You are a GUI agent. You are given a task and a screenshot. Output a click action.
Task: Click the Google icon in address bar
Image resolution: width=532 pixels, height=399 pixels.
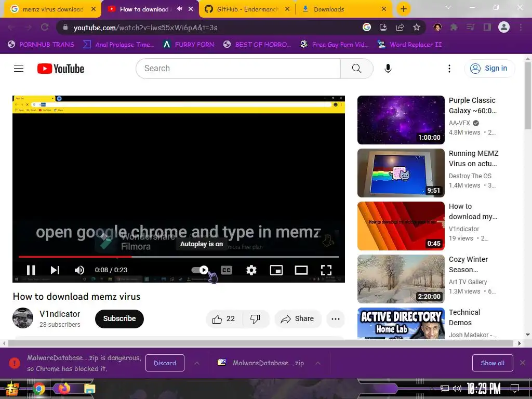[x=366, y=27]
